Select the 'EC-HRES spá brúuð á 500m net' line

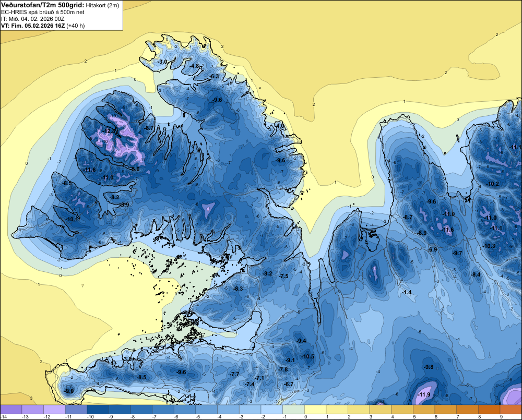(x=43, y=12)
